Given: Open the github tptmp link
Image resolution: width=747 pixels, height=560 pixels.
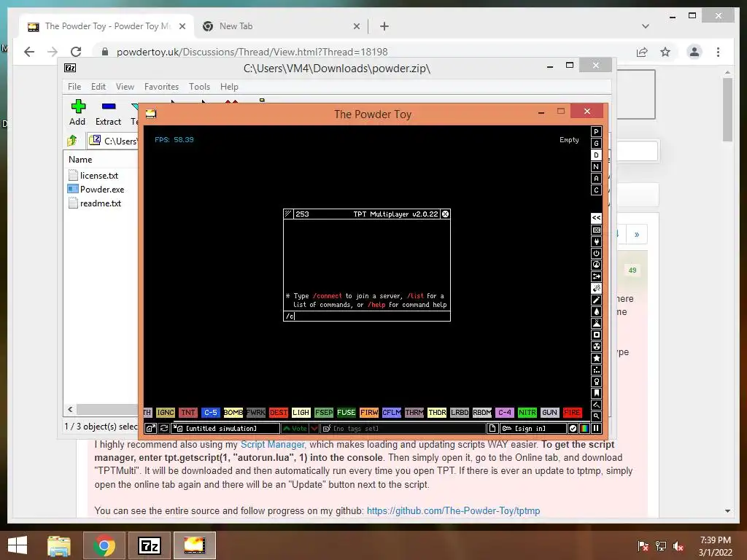Looking at the screenshot, I should [x=454, y=510].
